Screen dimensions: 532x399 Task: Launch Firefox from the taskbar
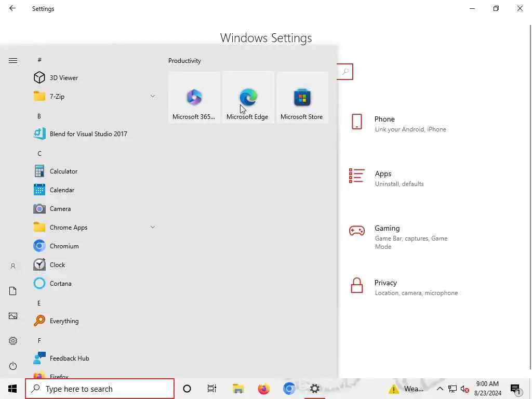pos(263,389)
